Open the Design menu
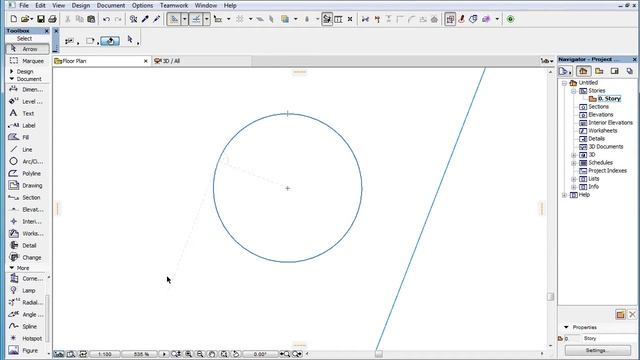Screen dimensions: 640x360 (81, 5)
